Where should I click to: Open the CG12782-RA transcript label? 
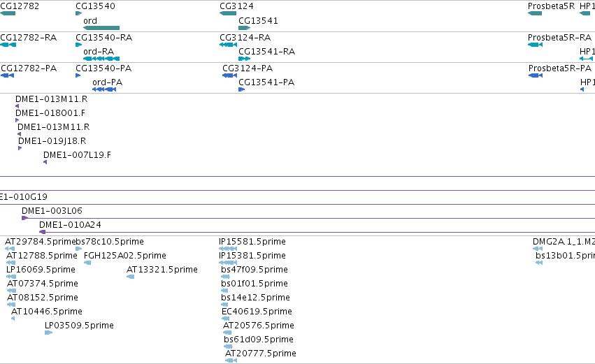[x=29, y=38]
